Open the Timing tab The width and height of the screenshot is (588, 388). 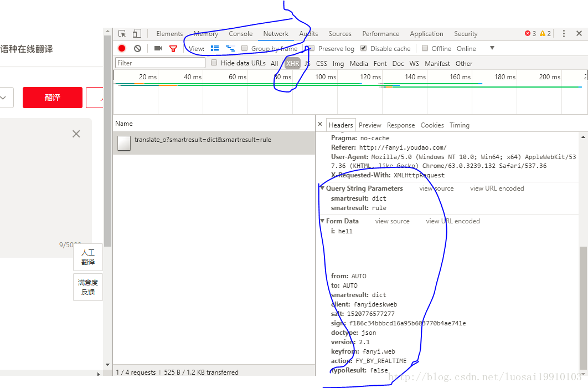tap(460, 125)
